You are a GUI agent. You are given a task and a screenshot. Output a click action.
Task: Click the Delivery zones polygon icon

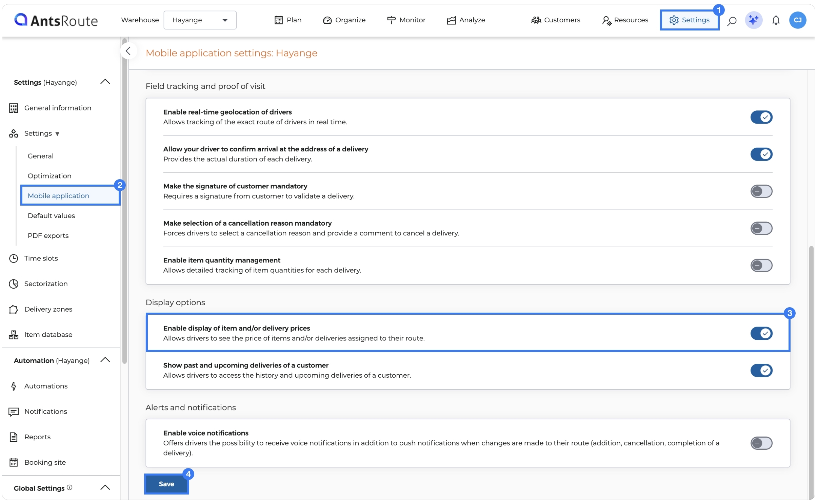(x=14, y=309)
